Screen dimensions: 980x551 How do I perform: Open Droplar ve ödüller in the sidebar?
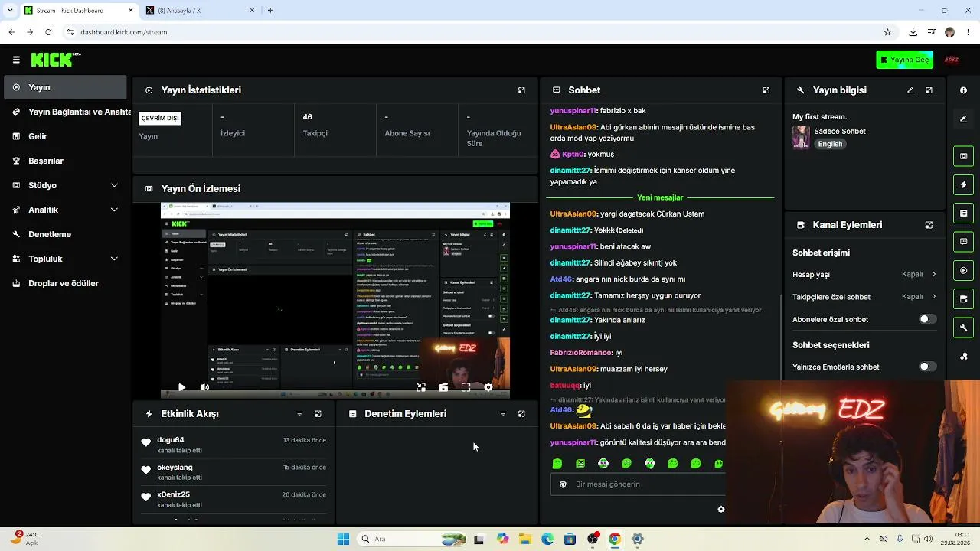(65, 283)
